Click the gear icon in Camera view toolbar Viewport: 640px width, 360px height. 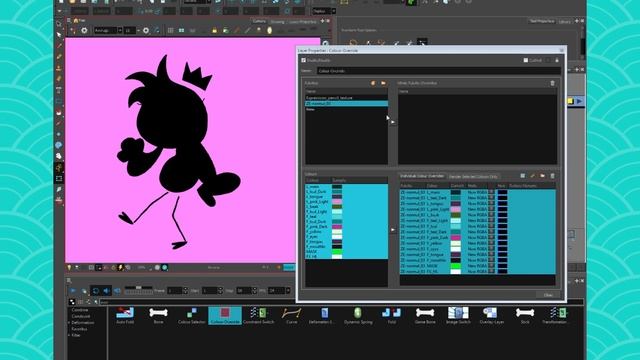(x=84, y=31)
